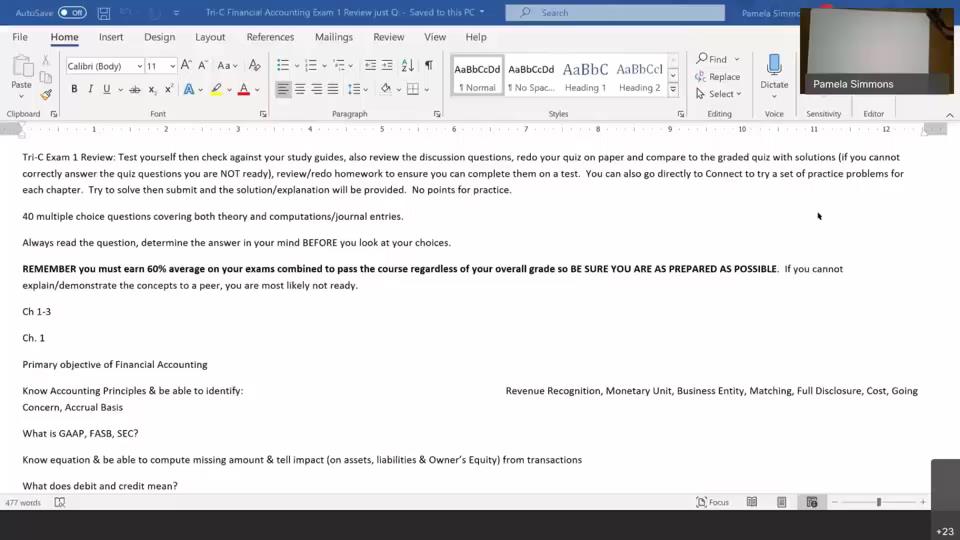Toggle Subscript formatting

[x=152, y=90]
